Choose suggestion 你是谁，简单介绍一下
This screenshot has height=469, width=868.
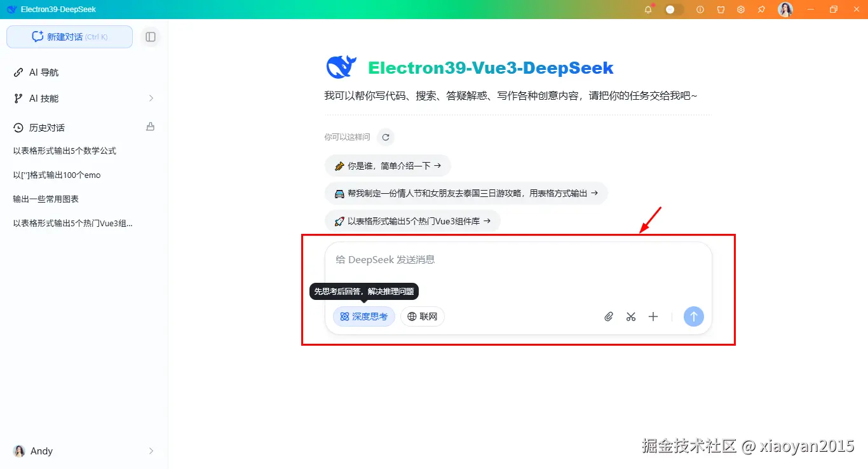coord(388,166)
